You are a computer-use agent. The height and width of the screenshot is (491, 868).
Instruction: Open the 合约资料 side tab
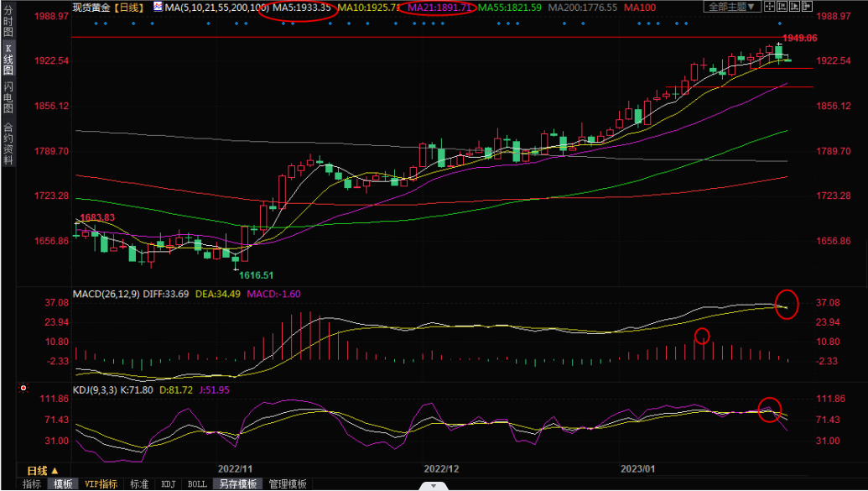pos(8,143)
